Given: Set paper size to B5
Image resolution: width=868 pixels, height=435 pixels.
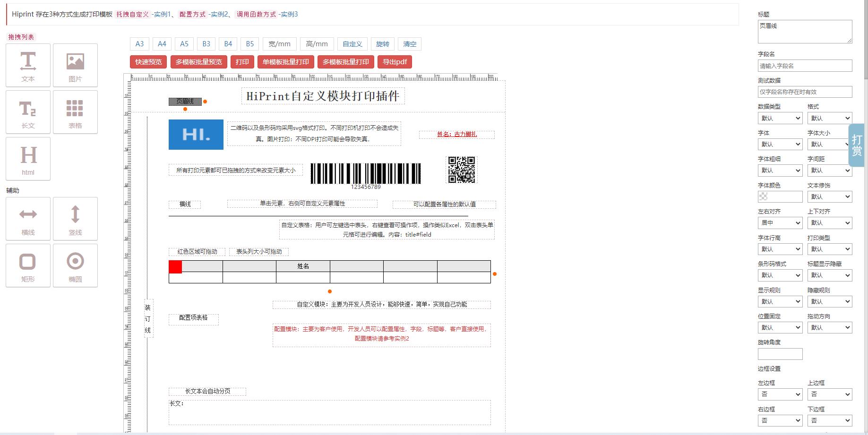Looking at the screenshot, I should [x=250, y=44].
